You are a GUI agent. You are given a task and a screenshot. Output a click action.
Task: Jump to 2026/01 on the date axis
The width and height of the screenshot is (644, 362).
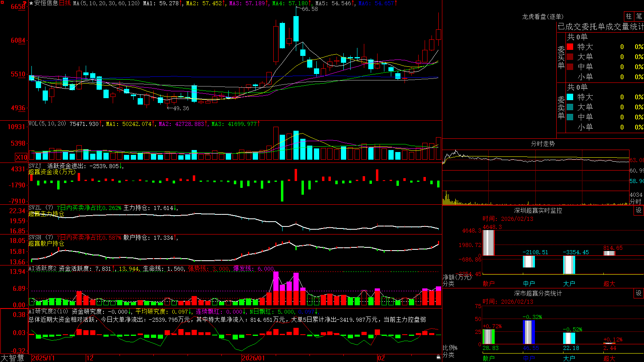[254, 358]
